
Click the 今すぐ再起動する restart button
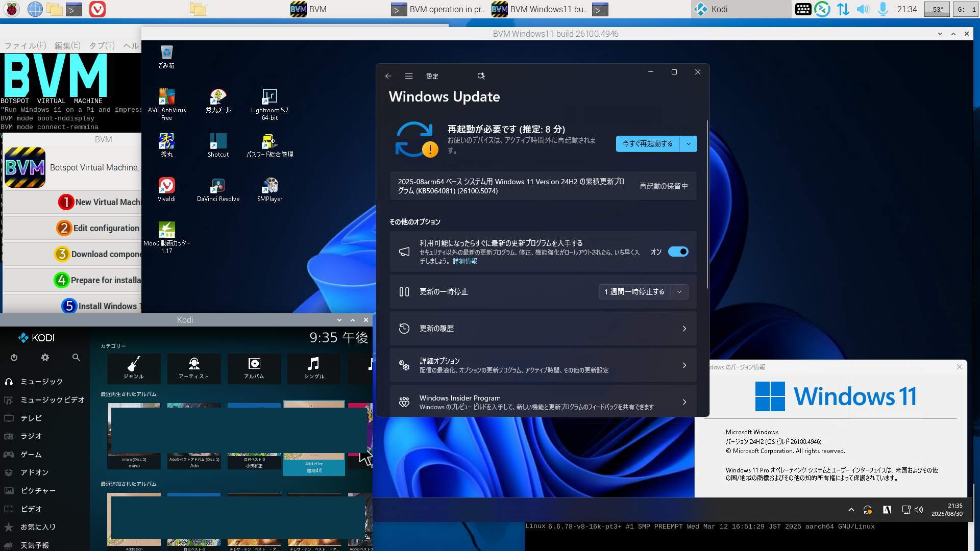click(647, 144)
